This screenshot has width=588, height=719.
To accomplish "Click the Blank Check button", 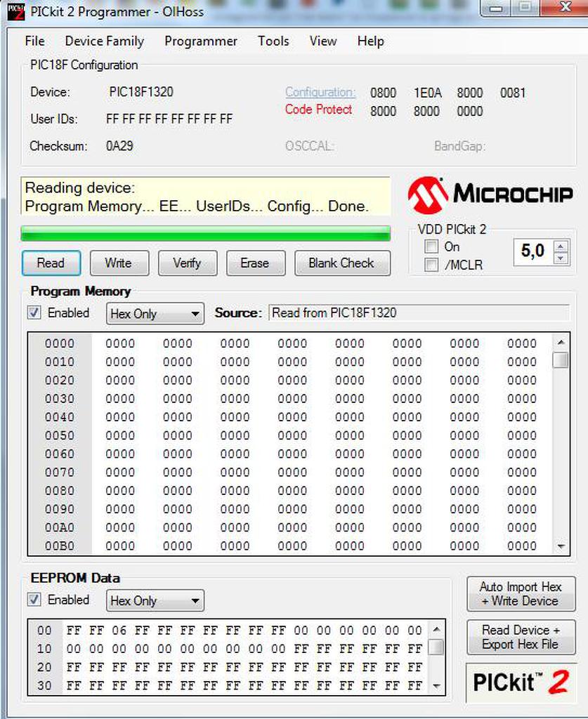I will point(342,263).
